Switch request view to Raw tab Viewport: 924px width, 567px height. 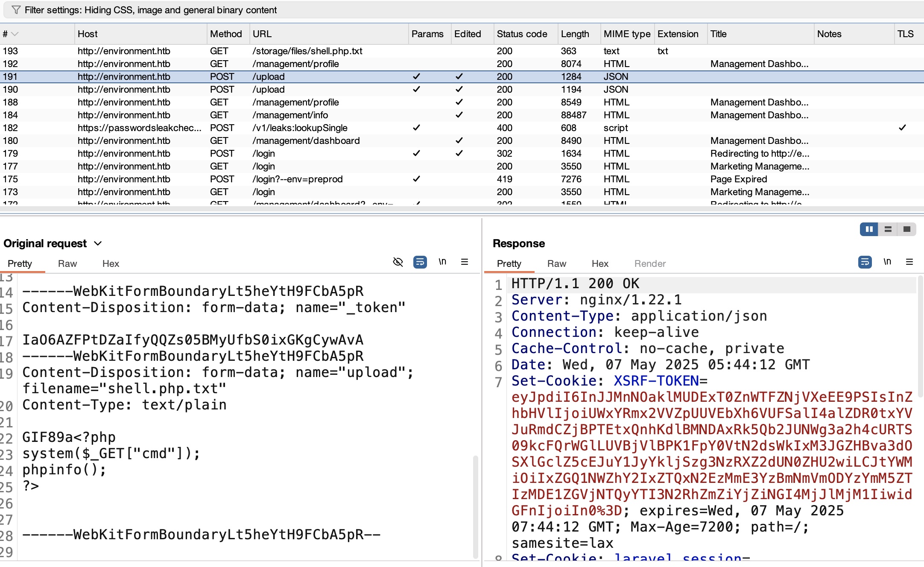pyautogui.click(x=67, y=263)
